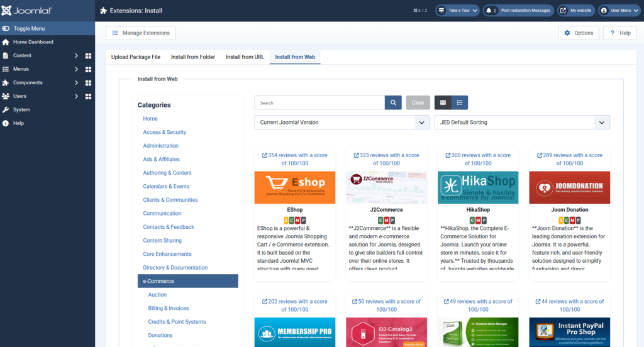The height and width of the screenshot is (347, 644).
Task: Open the Help sidebar item
Action: (x=47, y=123)
